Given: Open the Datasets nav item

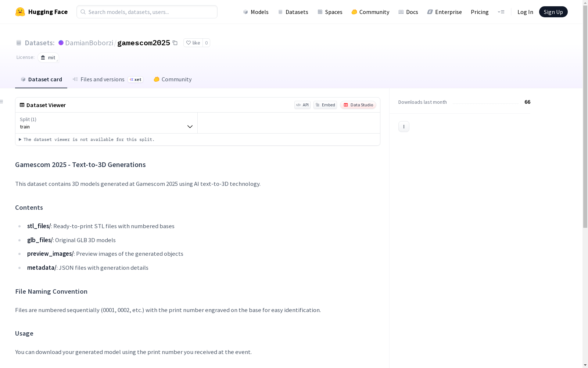Looking at the screenshot, I should coord(293,12).
